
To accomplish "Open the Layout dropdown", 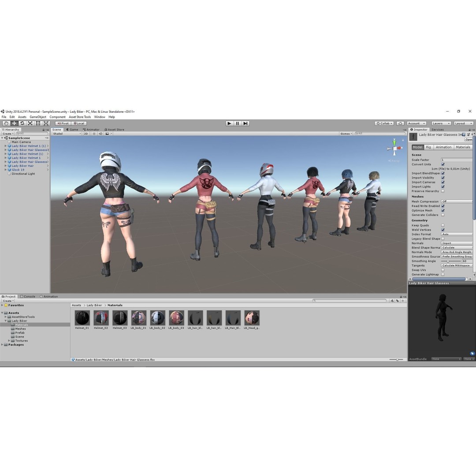I will click(463, 123).
